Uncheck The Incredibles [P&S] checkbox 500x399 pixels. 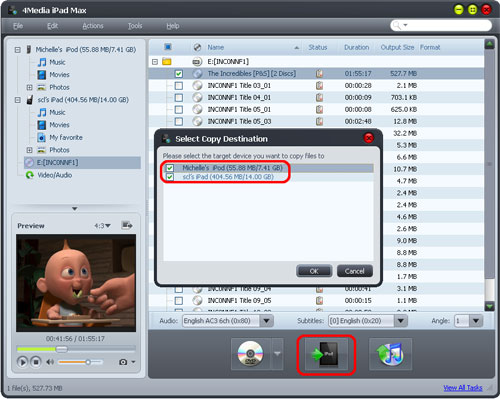pyautogui.click(x=179, y=74)
